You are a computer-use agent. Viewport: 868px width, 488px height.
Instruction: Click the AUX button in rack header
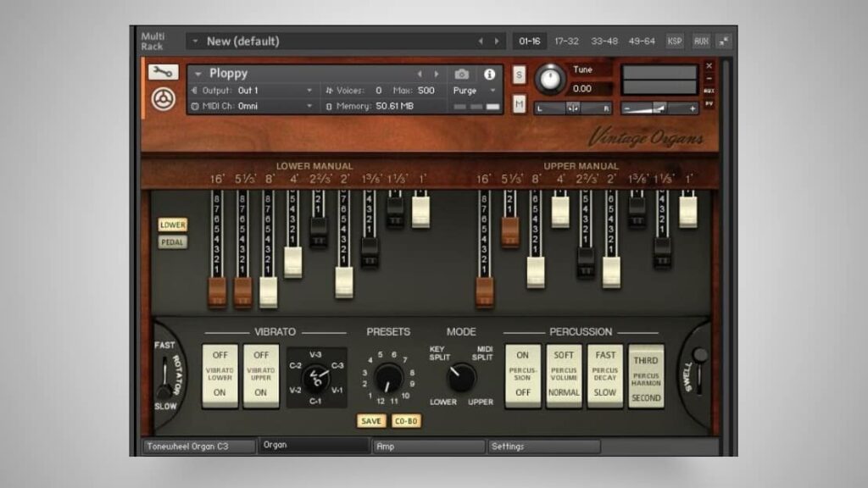(701, 41)
